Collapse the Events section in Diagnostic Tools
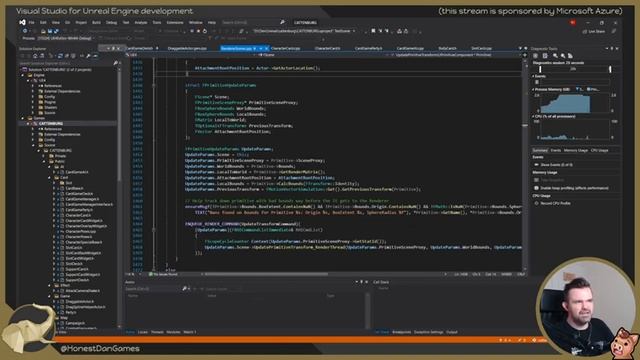640x360 pixels. click(x=533, y=76)
